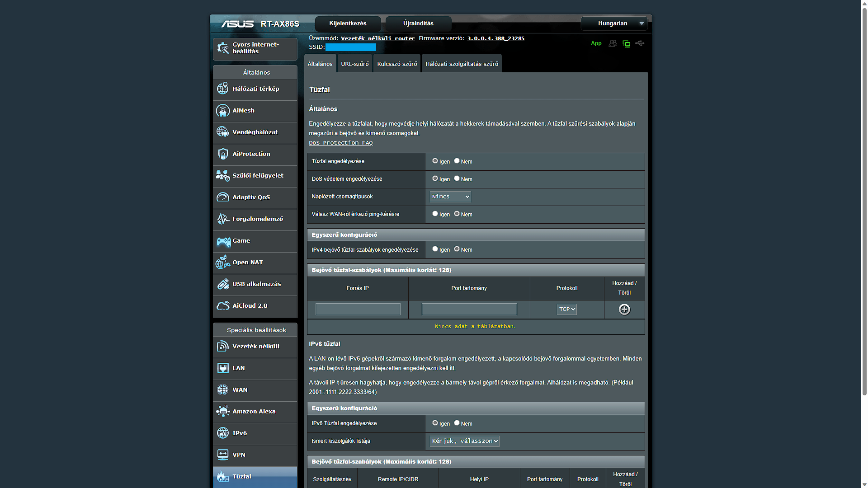
Task: Open USB alkalmazás icon
Action: point(222,284)
